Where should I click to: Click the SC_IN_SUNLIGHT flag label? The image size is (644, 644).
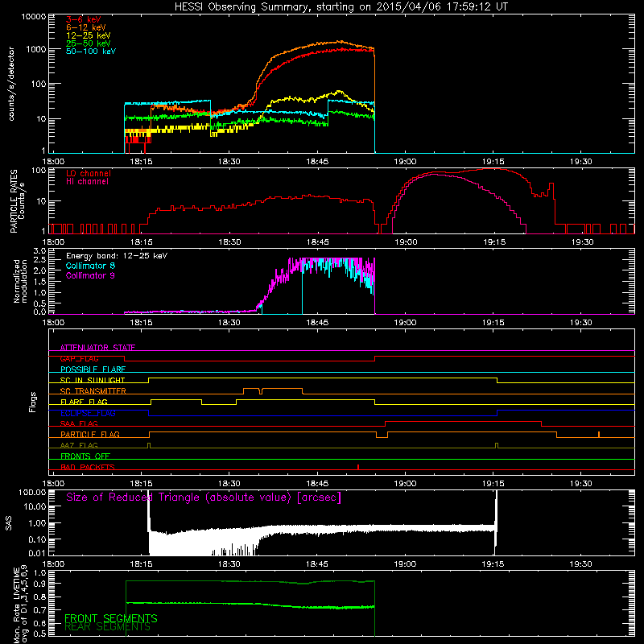(x=93, y=380)
